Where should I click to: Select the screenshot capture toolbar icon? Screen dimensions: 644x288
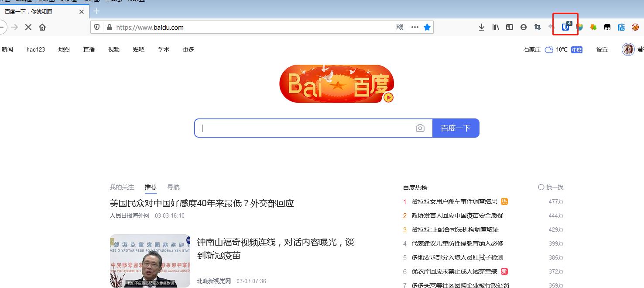(x=537, y=27)
